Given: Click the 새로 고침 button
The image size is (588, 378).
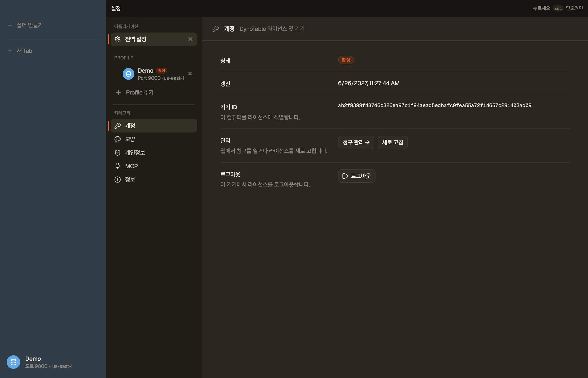Looking at the screenshot, I should (392, 142).
